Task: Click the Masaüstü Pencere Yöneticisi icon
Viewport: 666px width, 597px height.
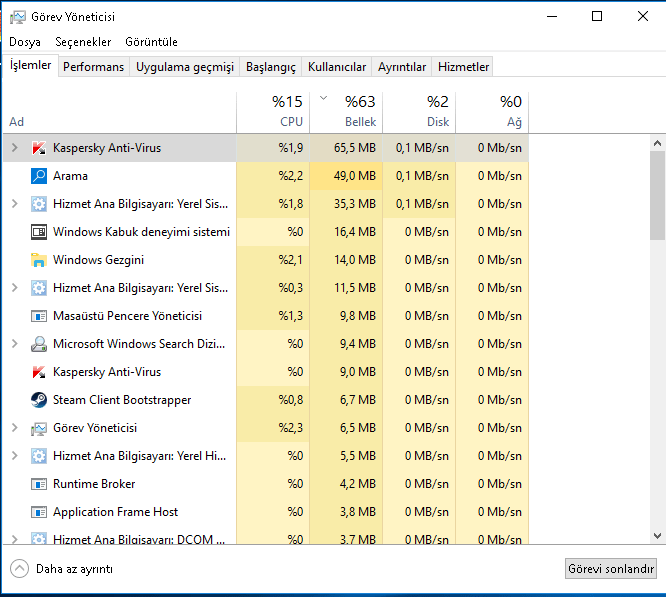Action: (x=39, y=316)
